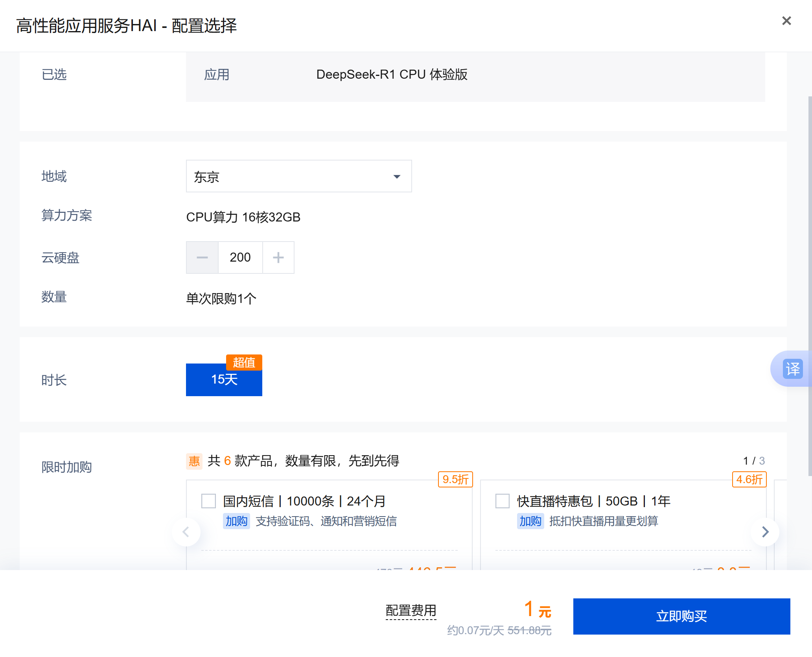Check the 快直播特惠包 50GB add-on
Screen dimensions: 812x657
[x=502, y=501]
